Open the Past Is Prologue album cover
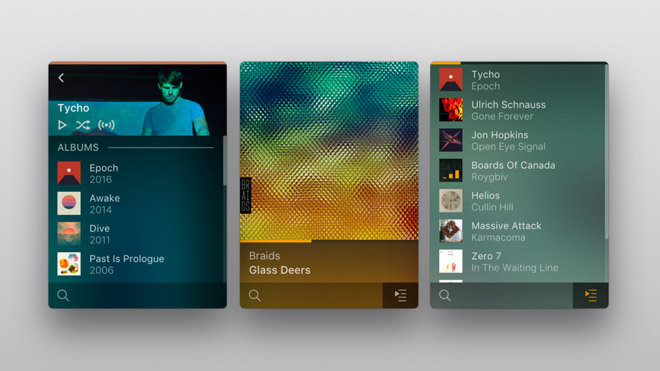This screenshot has width=660, height=371. click(x=69, y=264)
